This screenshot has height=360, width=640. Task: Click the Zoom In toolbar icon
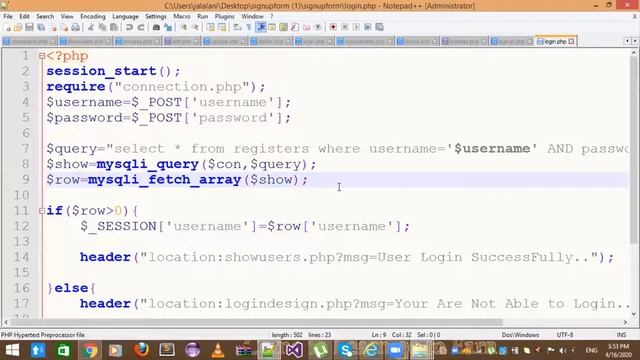point(184,27)
